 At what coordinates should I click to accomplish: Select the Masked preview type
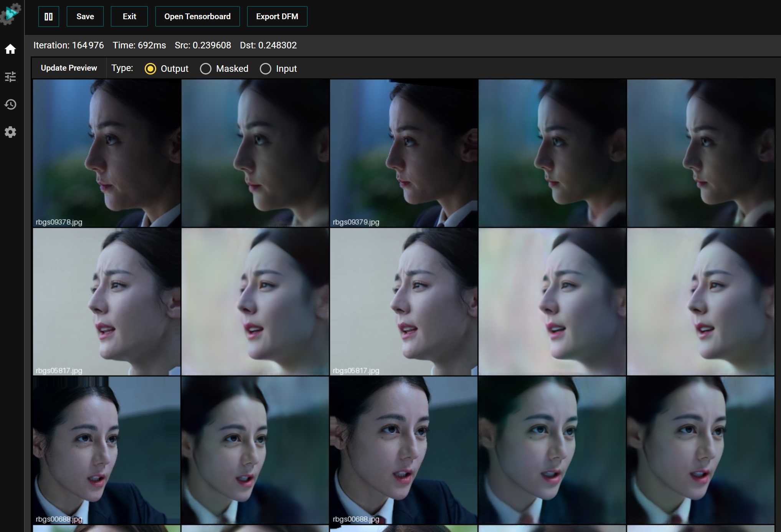(x=206, y=69)
